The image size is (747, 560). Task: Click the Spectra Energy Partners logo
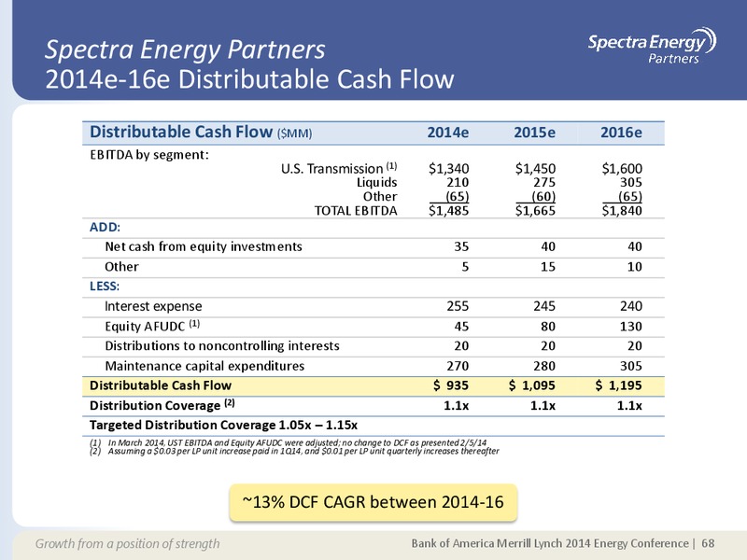pos(652,45)
